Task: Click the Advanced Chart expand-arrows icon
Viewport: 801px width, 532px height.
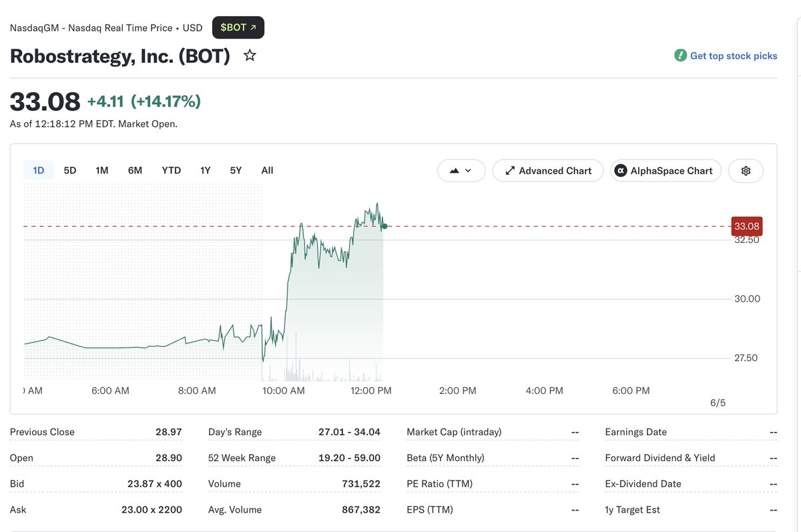Action: [x=510, y=171]
